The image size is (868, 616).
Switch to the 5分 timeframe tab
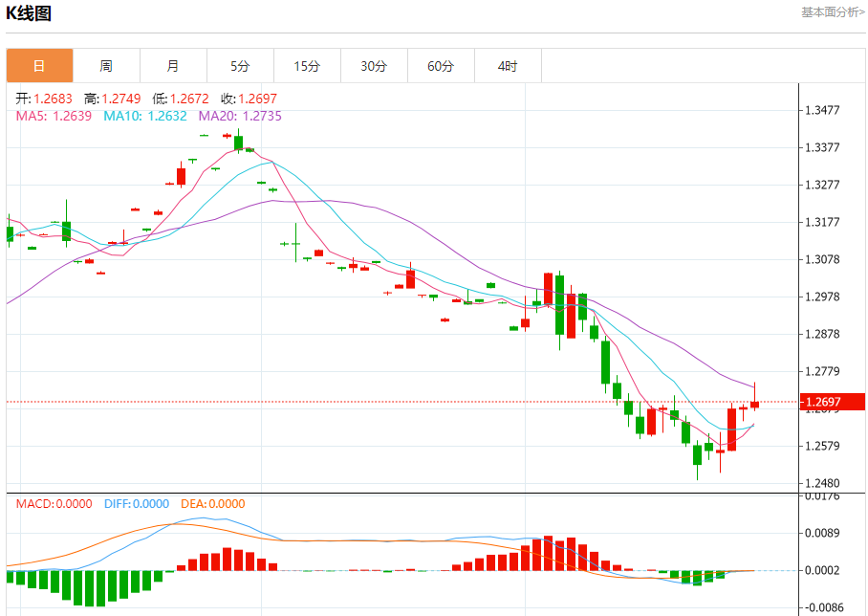coord(240,66)
